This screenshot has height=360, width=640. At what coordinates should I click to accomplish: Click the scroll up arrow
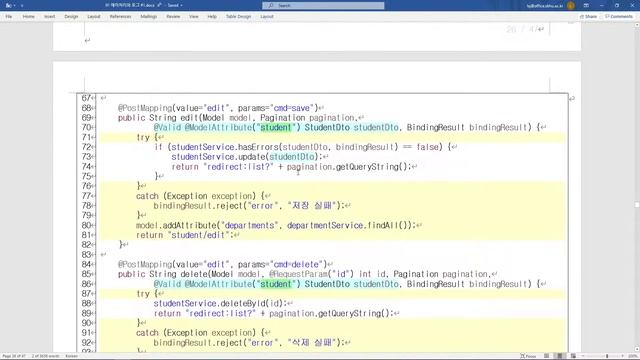click(x=637, y=25)
